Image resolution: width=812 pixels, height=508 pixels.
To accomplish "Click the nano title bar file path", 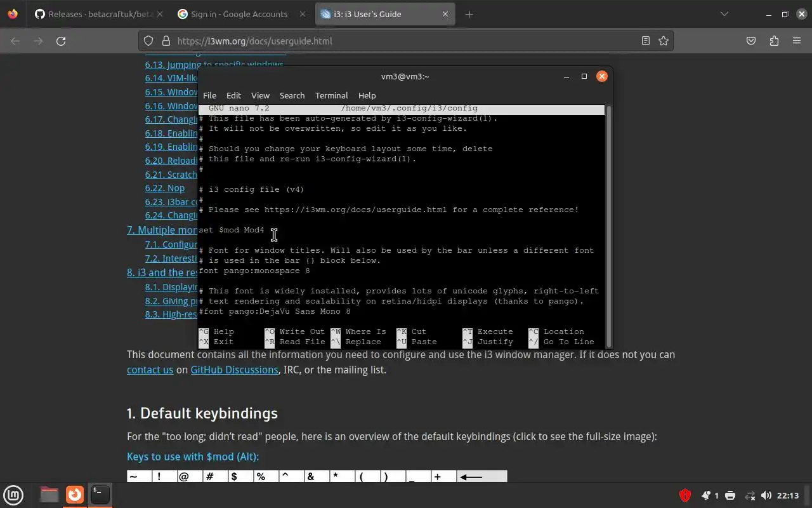I will (x=409, y=108).
